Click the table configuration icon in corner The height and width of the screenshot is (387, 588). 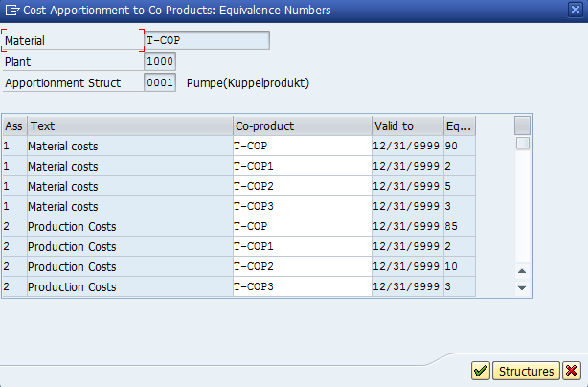pos(522,125)
